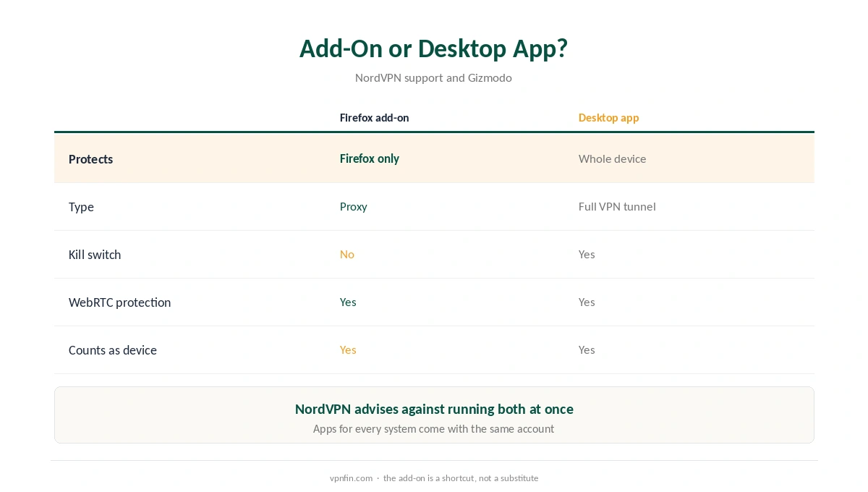Click 'No' in the Kill switch row

pos(347,254)
